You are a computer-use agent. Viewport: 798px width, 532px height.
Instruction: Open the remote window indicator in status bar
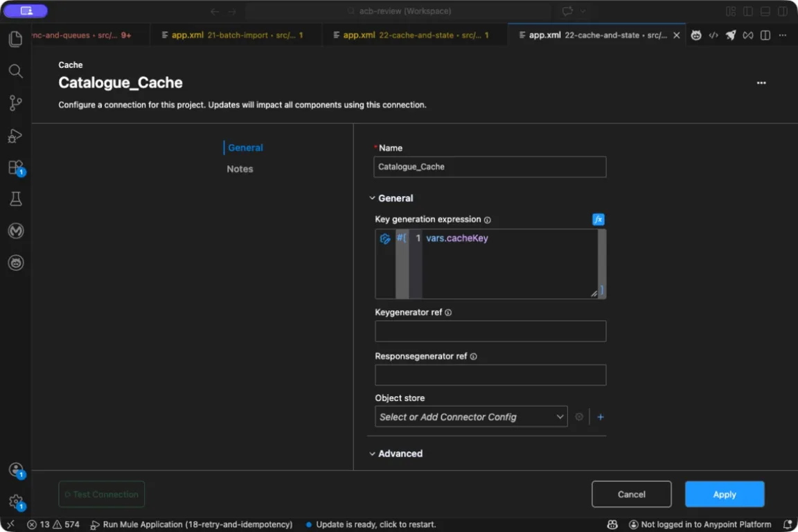coord(10,524)
